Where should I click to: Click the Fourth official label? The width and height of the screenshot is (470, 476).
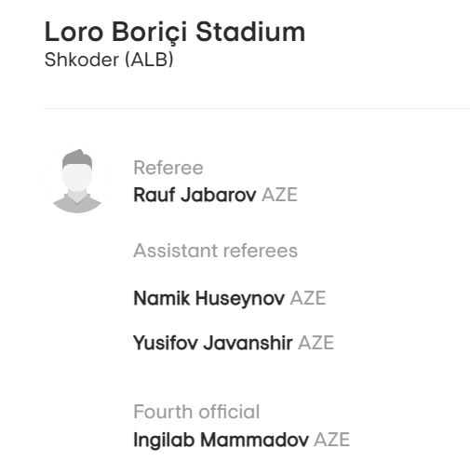coord(196,412)
